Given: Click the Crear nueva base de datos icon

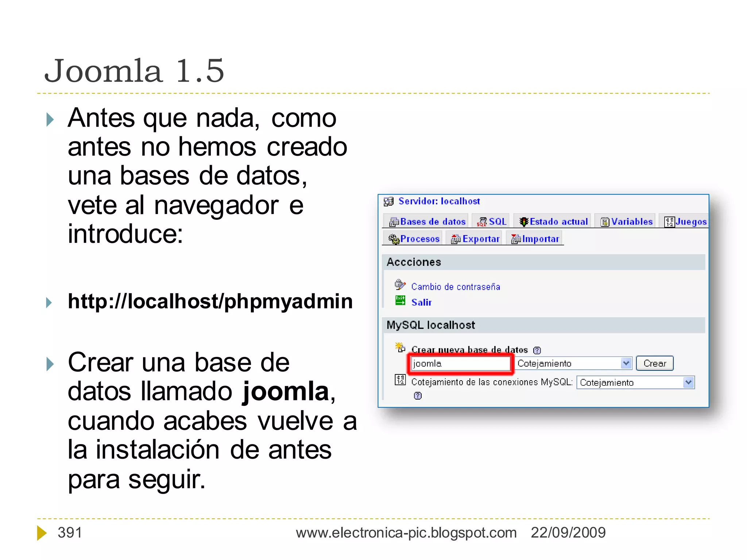Looking at the screenshot, I should [x=400, y=347].
